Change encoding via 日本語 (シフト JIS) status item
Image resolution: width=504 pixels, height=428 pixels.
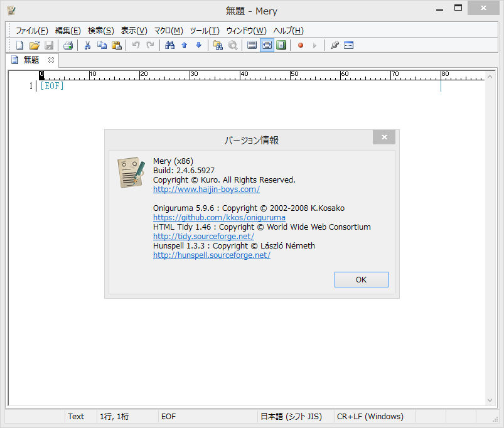click(292, 416)
